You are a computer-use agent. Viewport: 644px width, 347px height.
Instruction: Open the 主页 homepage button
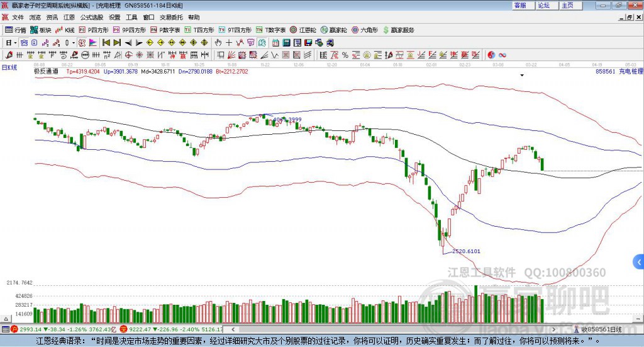point(567,5)
